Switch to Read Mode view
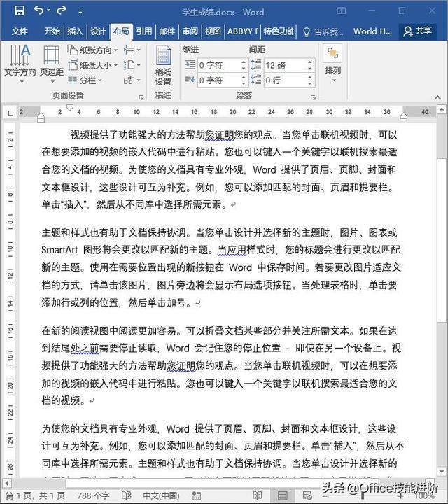Screen dimensions: 448x504 coord(258,496)
